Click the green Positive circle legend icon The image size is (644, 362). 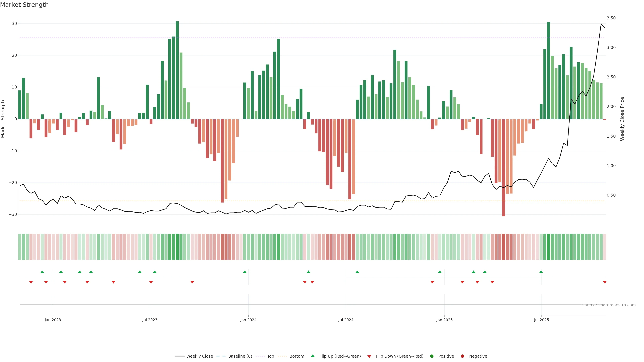pos(432,356)
